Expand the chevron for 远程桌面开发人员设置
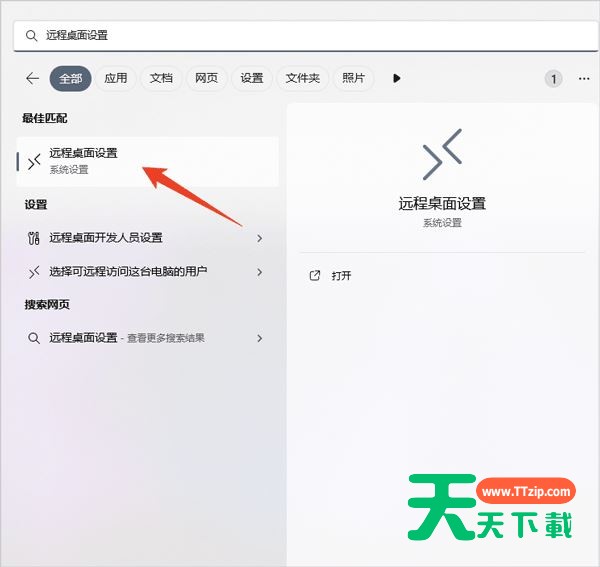Screen dimensions: 600x567 click(x=259, y=238)
